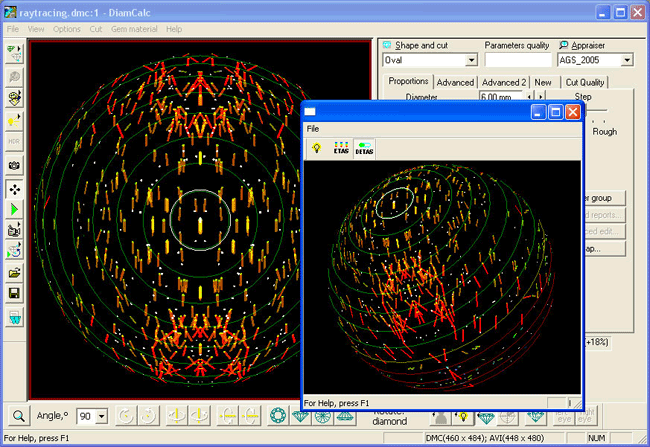The image size is (650, 447).
Task: Click the save floppy disk icon
Action: pos(14,294)
